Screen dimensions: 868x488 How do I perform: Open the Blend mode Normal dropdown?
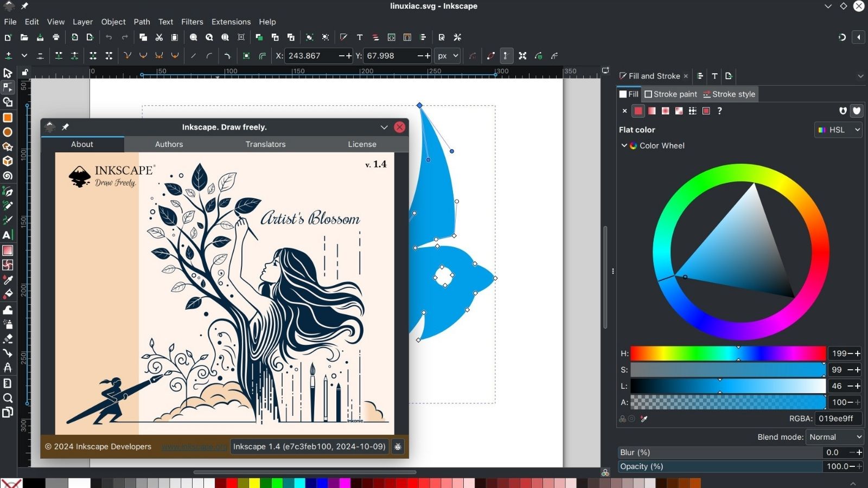tap(834, 437)
